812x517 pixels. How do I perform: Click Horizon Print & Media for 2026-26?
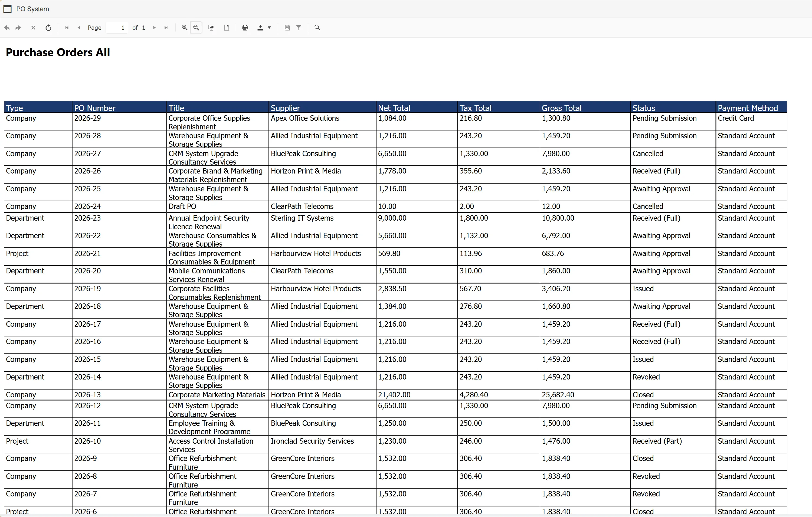(322, 174)
